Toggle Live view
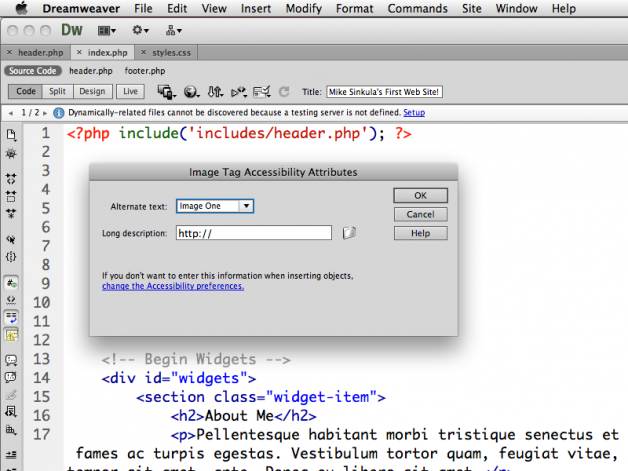This screenshot has height=471, width=628. 130,91
